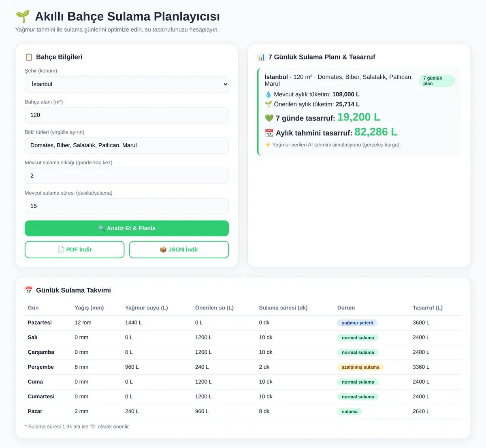Click the Sulama süresi (dk) column header
Viewport: 486px width, 448px height.
click(x=283, y=308)
